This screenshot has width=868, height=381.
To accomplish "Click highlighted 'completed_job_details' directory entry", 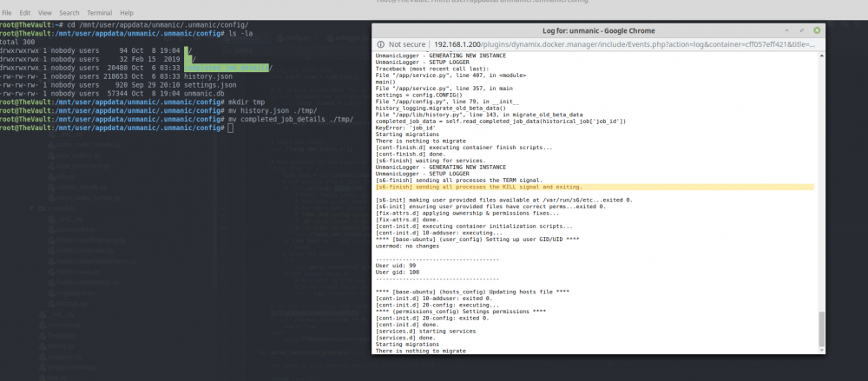I will tap(227, 68).
